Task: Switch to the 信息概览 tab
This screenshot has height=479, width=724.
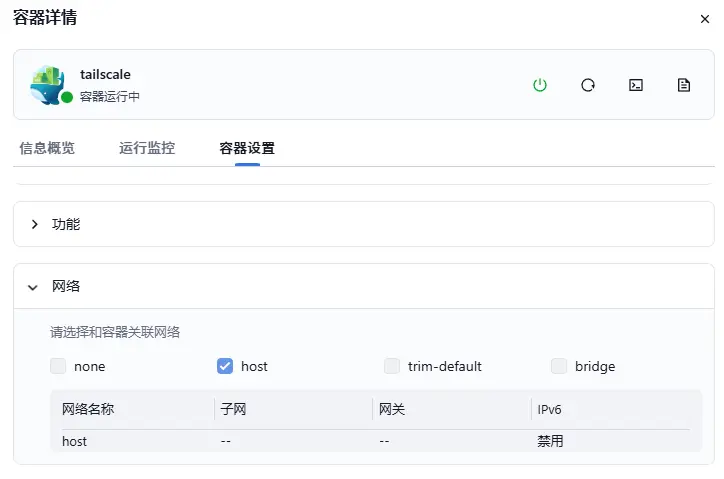Action: coord(47,148)
